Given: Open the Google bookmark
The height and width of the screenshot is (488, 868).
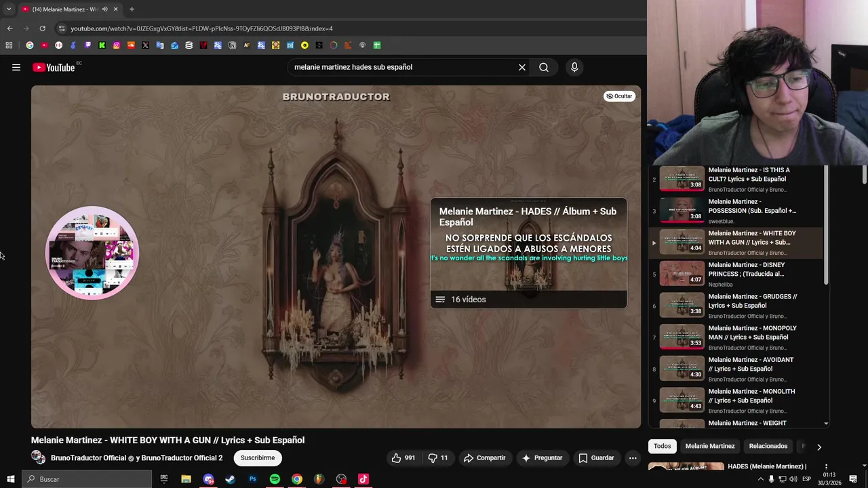Looking at the screenshot, I should [30, 45].
